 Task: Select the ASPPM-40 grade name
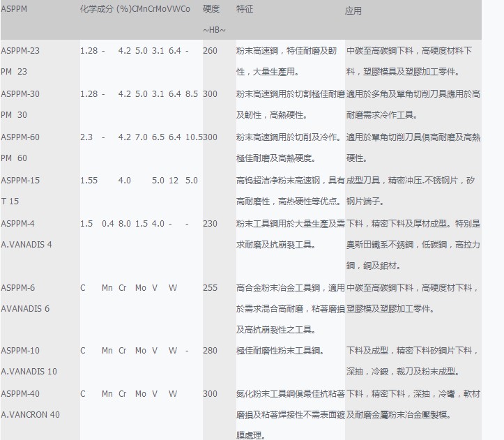20,394
